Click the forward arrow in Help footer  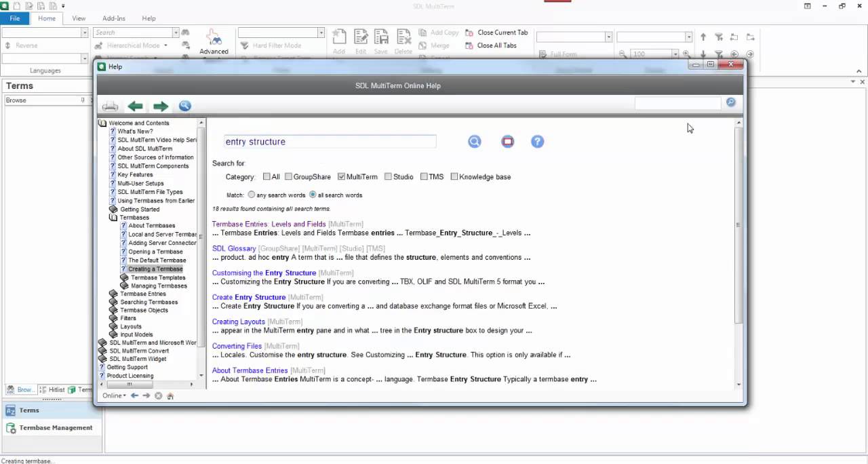146,395
